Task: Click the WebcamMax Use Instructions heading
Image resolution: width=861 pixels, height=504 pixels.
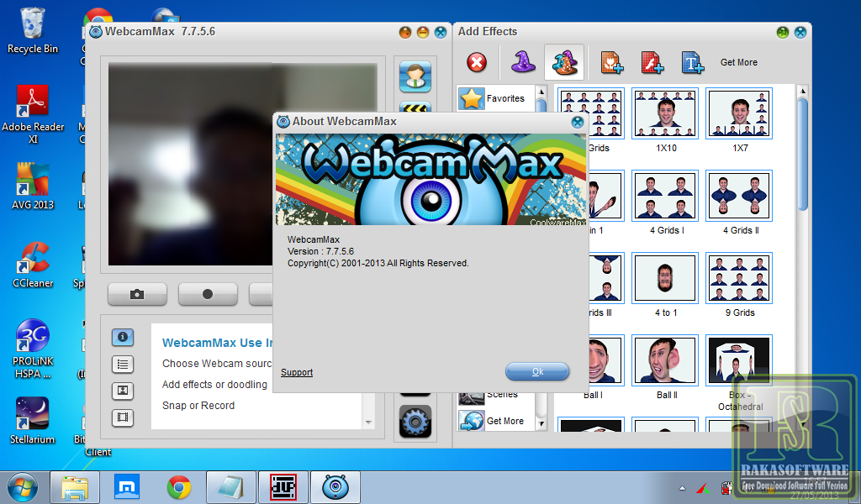Action: click(x=218, y=343)
